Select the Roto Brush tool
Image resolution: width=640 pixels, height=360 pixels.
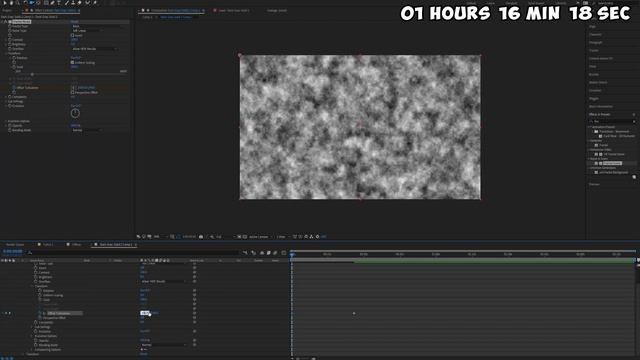click(87, 3)
